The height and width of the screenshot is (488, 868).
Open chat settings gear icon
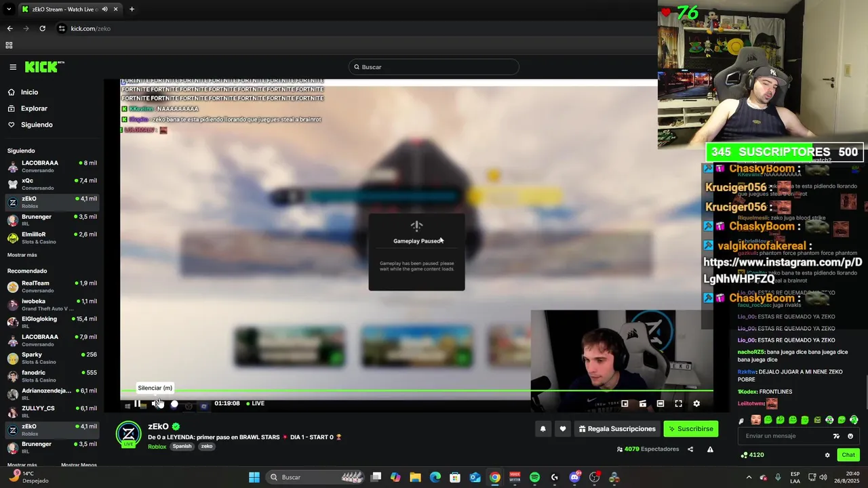(827, 455)
